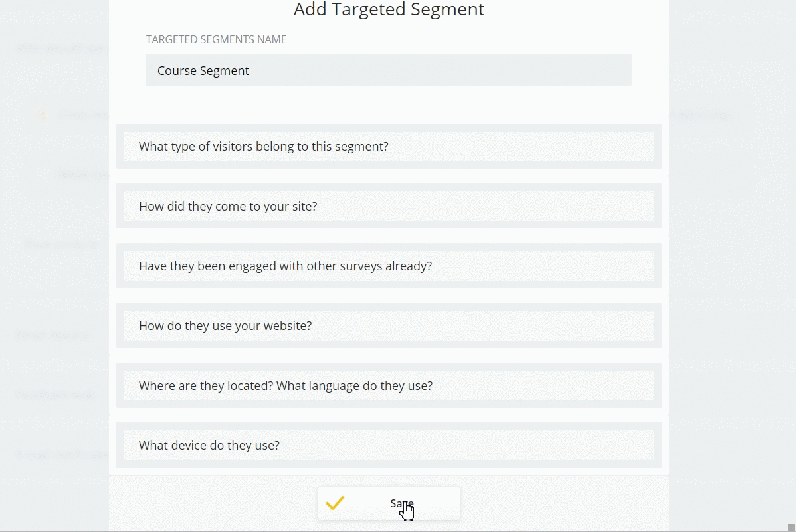
Task: Click the "Add Targeted Segment" dialog title
Action: tap(389, 10)
